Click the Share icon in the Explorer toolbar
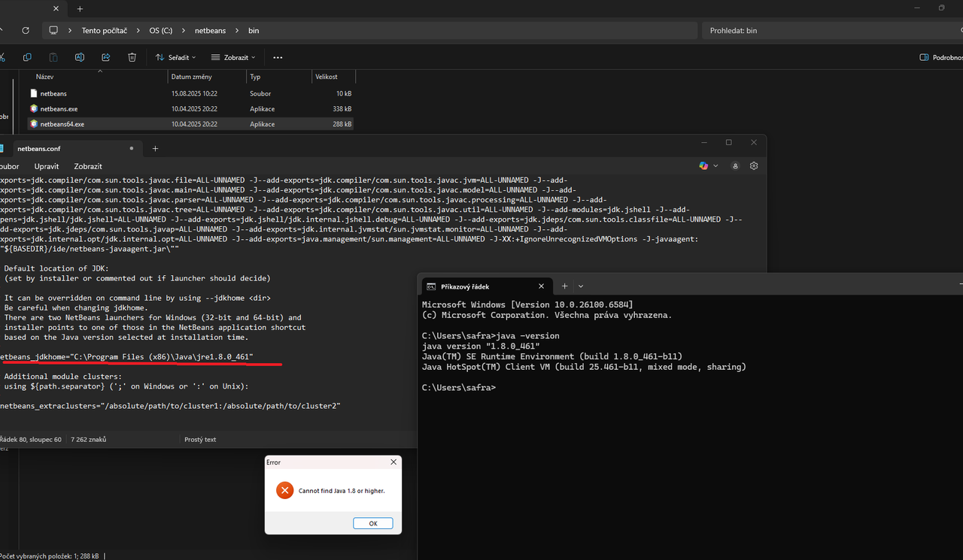 pos(105,57)
